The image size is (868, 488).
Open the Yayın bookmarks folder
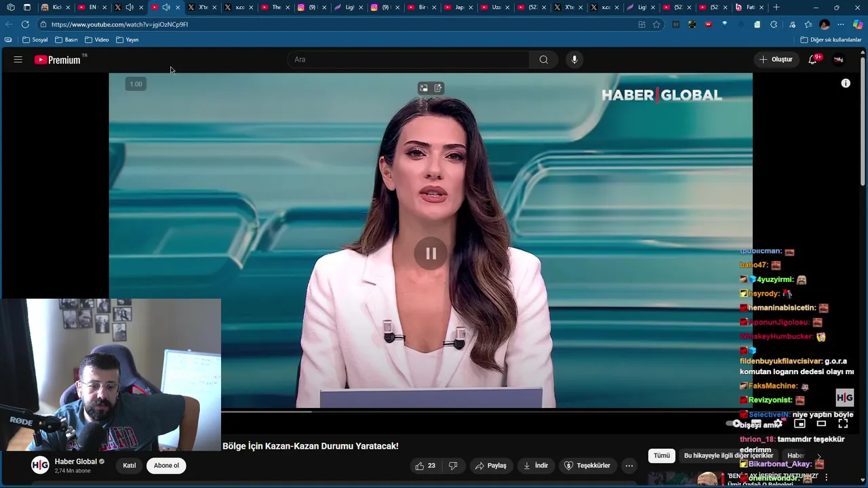point(127,40)
